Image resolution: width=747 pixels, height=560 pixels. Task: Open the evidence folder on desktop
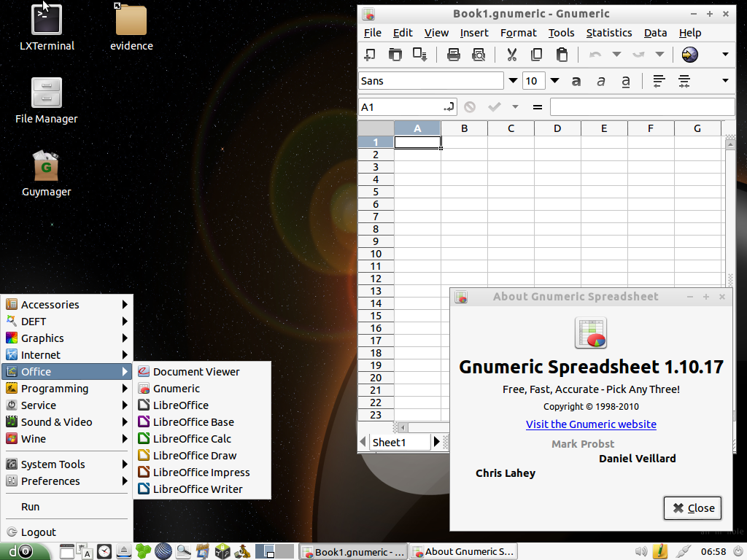pos(131,28)
